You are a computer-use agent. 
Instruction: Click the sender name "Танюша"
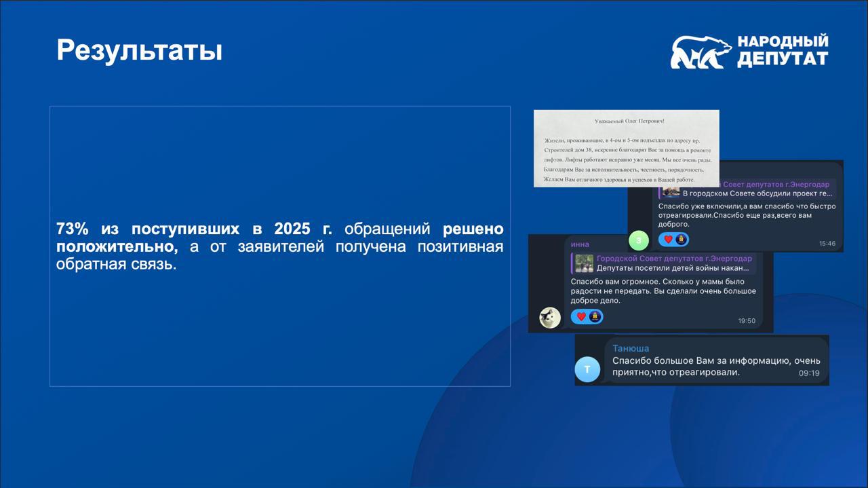click(631, 348)
